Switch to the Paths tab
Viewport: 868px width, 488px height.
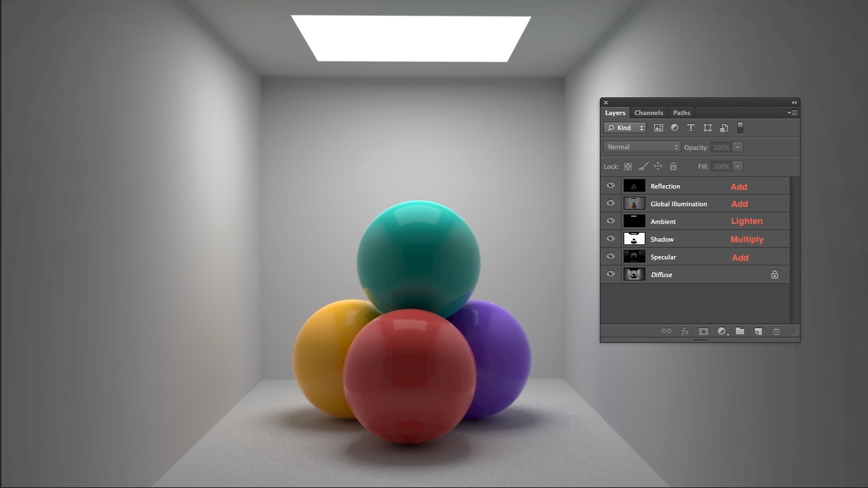point(681,113)
